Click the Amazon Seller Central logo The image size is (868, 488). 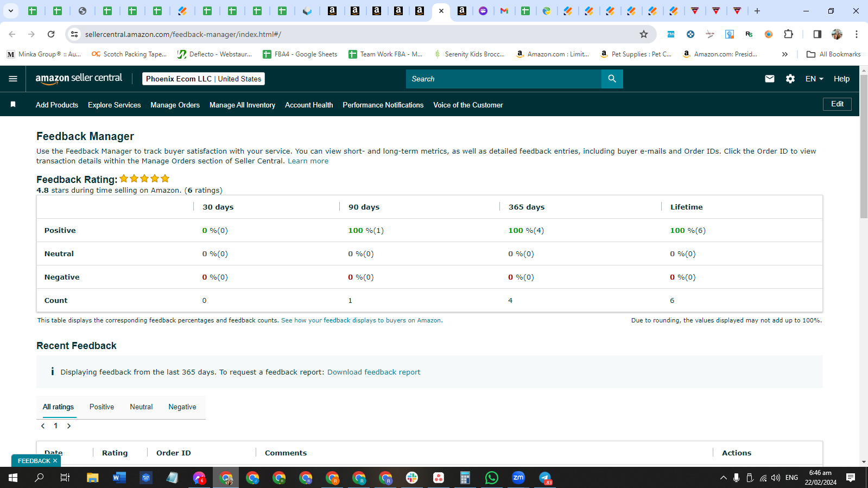(x=79, y=79)
